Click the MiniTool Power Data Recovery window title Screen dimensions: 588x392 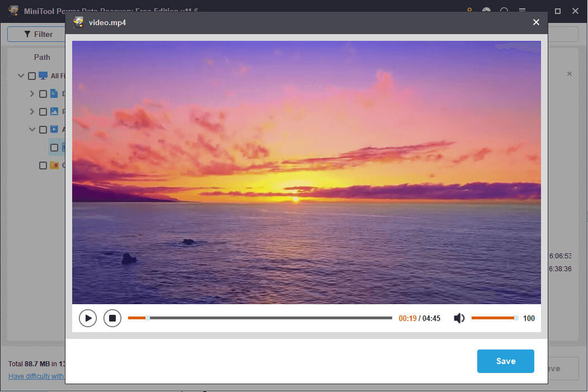click(111, 11)
